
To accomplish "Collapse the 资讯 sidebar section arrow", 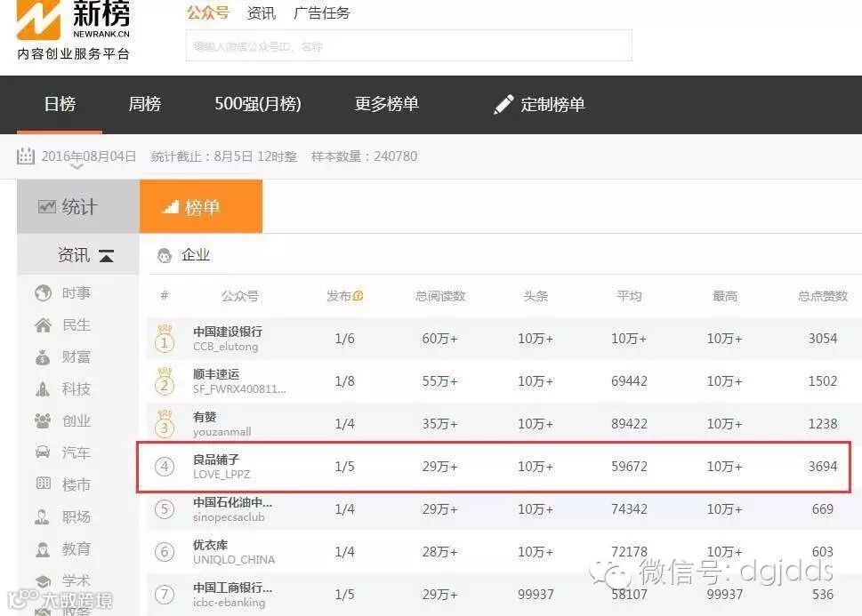I will tap(106, 255).
